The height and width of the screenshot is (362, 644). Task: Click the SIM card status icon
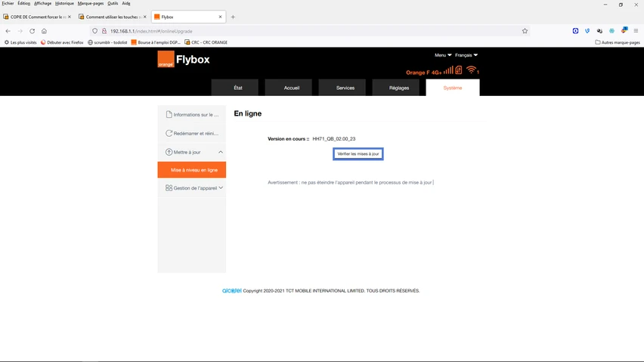point(459,70)
